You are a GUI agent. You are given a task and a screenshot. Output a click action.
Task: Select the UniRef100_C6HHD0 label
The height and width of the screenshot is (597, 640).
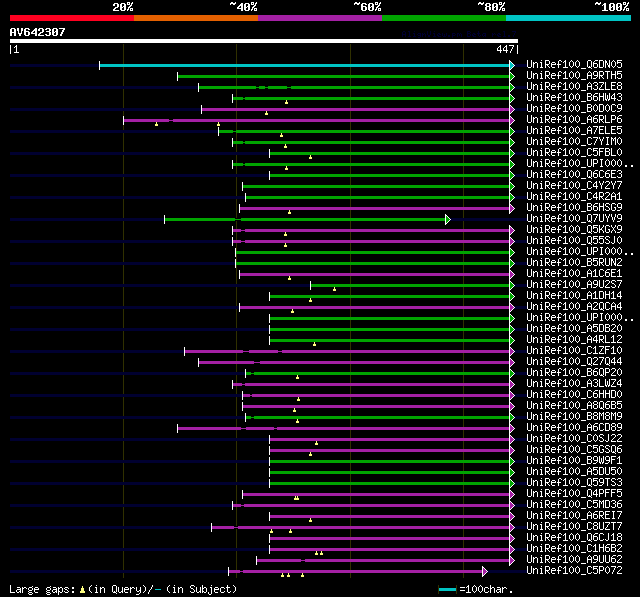pos(574,395)
